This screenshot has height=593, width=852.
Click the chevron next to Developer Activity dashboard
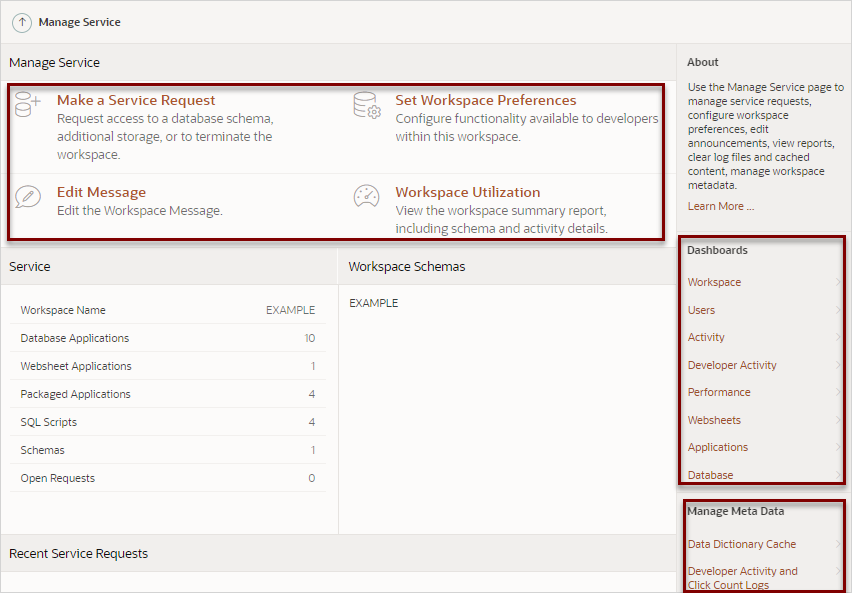[x=838, y=365]
